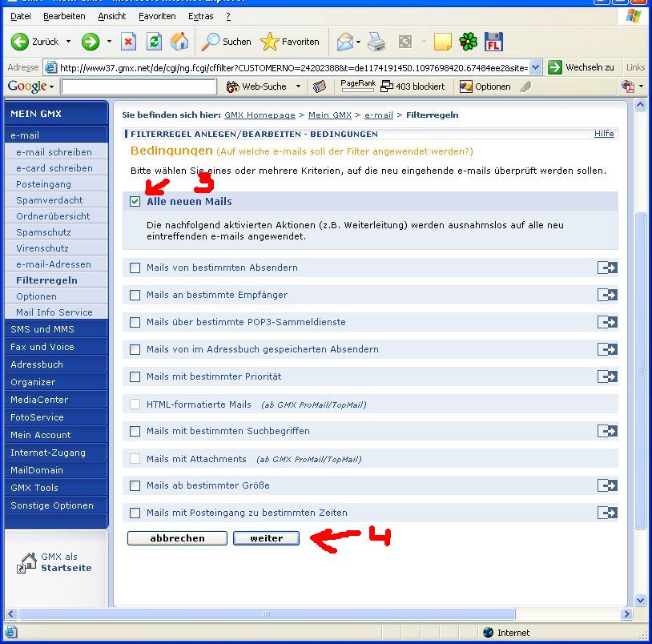Image resolution: width=652 pixels, height=644 pixels.
Task: Check Mails mit Posteingang zu bestimmten Zeiten
Action: [x=135, y=513]
